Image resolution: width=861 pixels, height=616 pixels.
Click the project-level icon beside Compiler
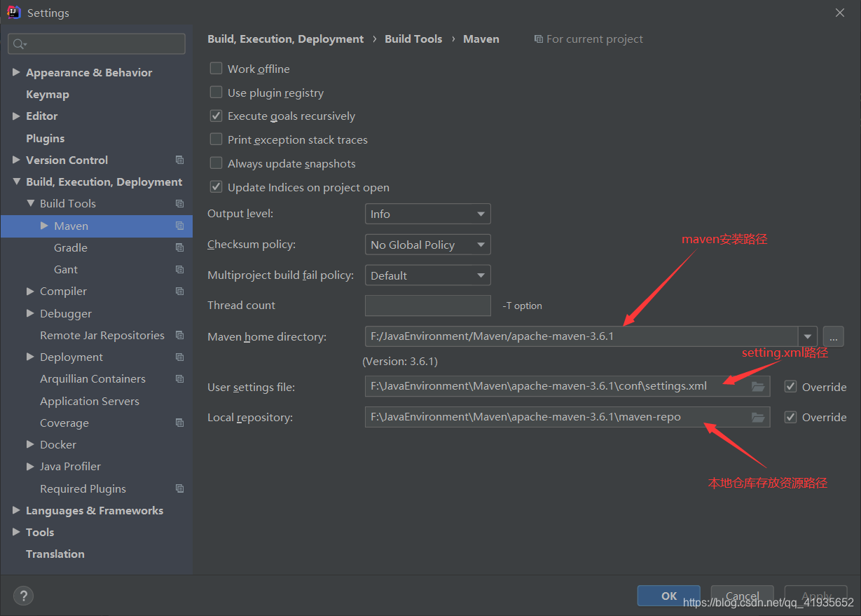tap(180, 291)
